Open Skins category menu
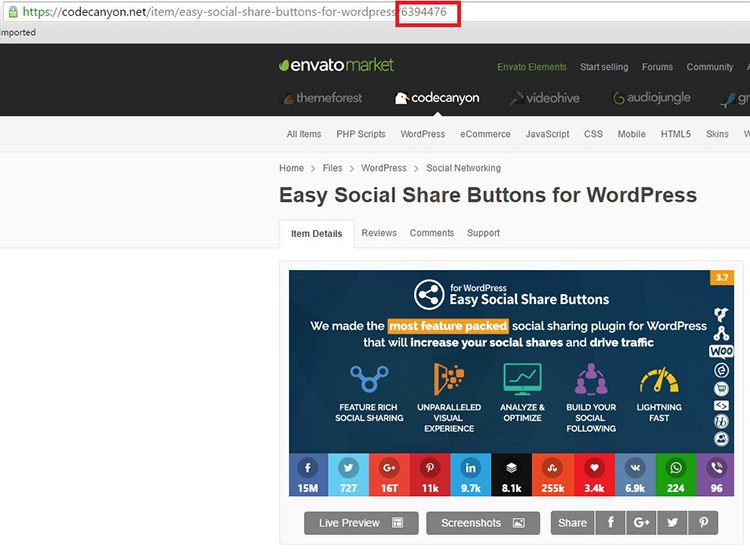Screen dimensions: 750x553 717,134
